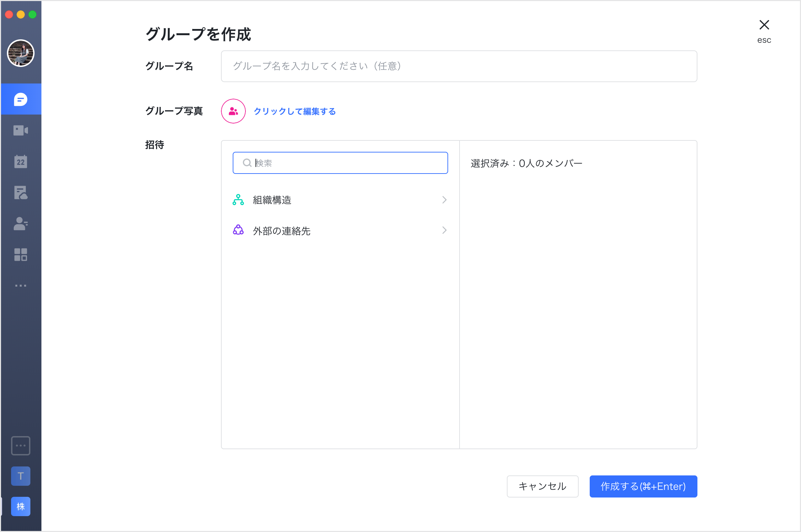This screenshot has width=801, height=532.
Task: Open the workspace switcher square at sidebar bottom
Action: tap(20, 445)
